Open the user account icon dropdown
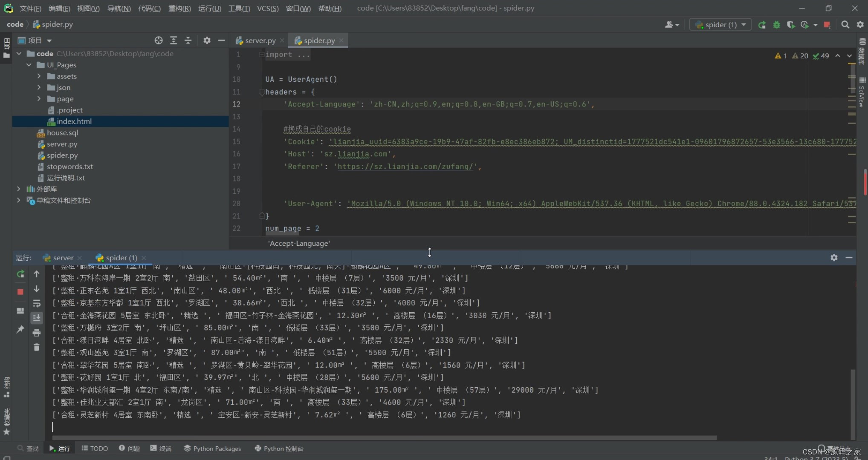This screenshot has width=868, height=460. (x=672, y=25)
